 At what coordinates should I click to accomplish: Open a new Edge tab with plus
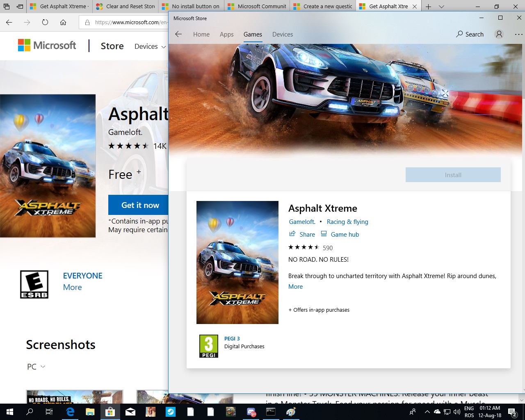tap(428, 7)
